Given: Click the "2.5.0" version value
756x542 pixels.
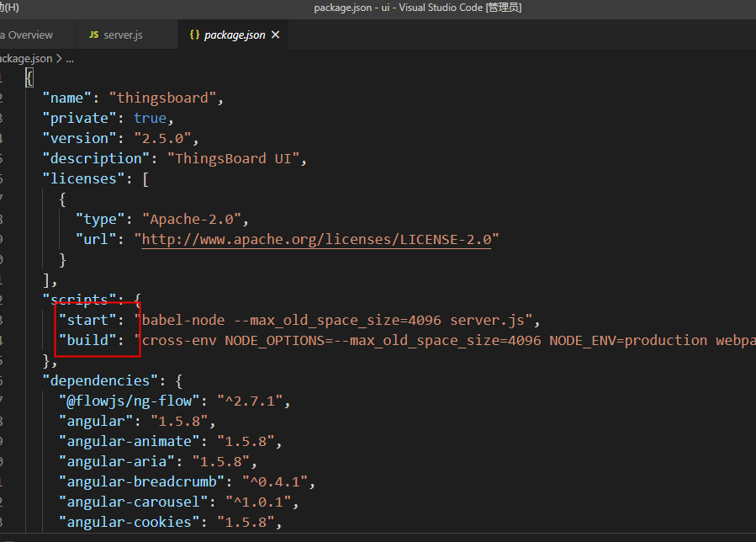Looking at the screenshot, I should coord(162,139).
